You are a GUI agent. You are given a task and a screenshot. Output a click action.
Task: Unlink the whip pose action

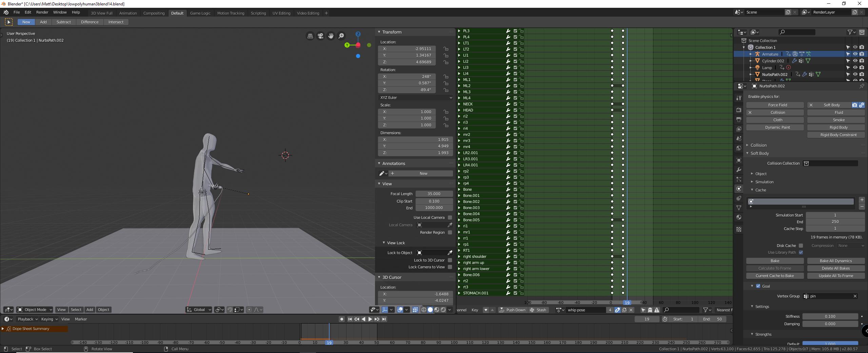point(631,310)
